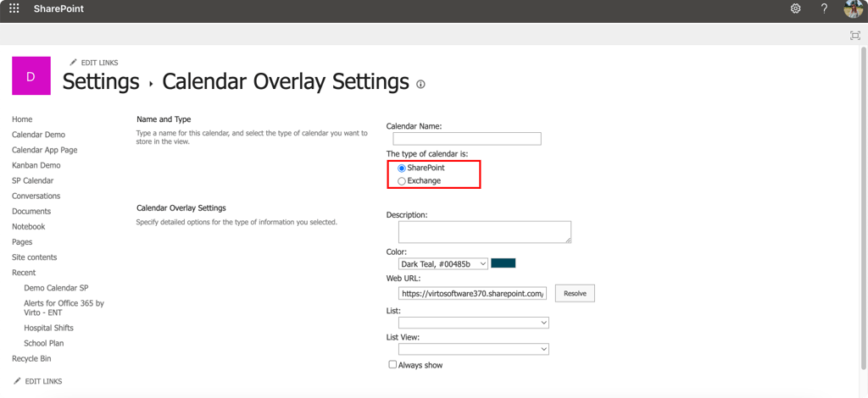Click the top EDIT LINKS pencil icon
This screenshot has height=398, width=868.
pyautogui.click(x=73, y=63)
